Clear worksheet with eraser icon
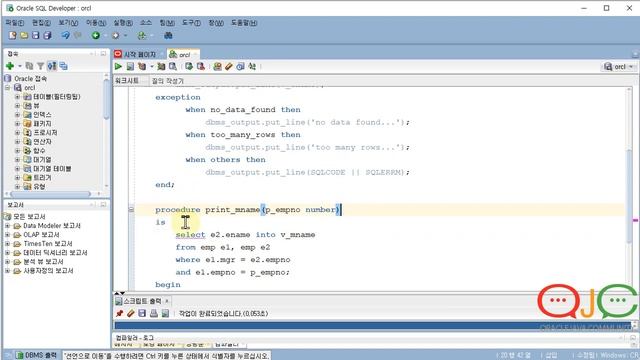 pos(229,67)
